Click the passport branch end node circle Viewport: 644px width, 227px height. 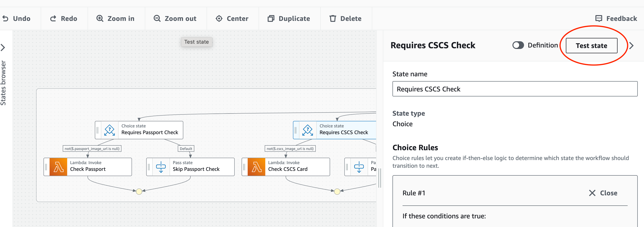tap(139, 191)
